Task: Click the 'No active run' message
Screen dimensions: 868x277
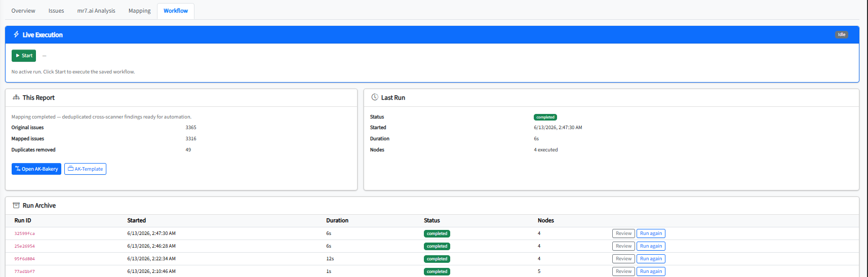Action: point(73,72)
